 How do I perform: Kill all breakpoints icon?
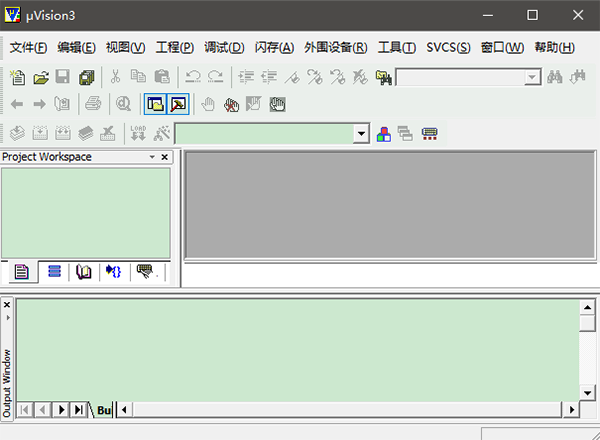point(232,104)
